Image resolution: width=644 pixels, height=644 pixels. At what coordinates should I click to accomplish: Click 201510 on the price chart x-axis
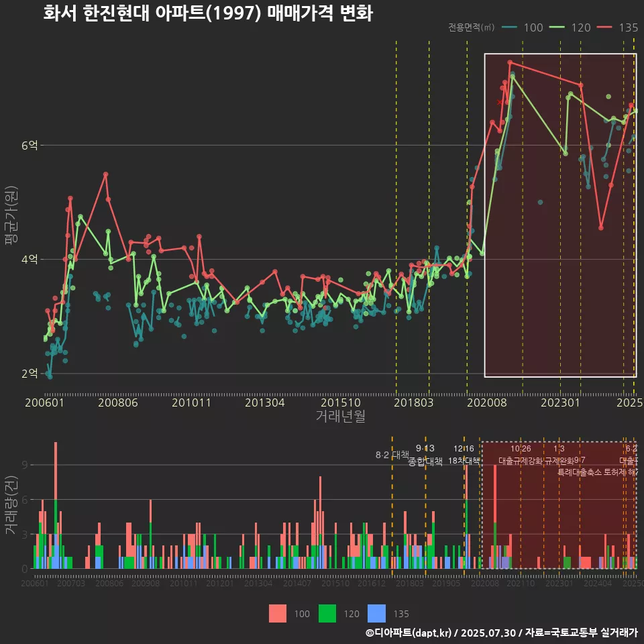tap(341, 402)
